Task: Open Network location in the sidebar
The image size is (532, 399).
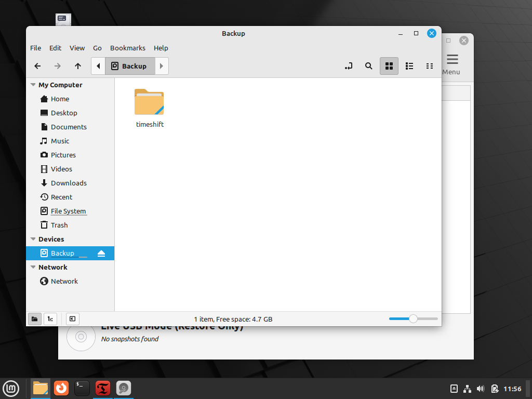Action: pyautogui.click(x=70, y=281)
